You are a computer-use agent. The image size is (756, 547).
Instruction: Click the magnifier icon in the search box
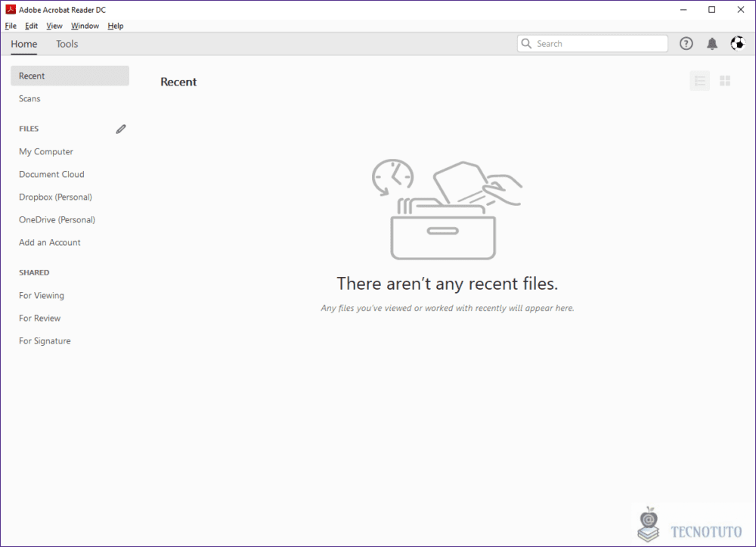point(526,44)
